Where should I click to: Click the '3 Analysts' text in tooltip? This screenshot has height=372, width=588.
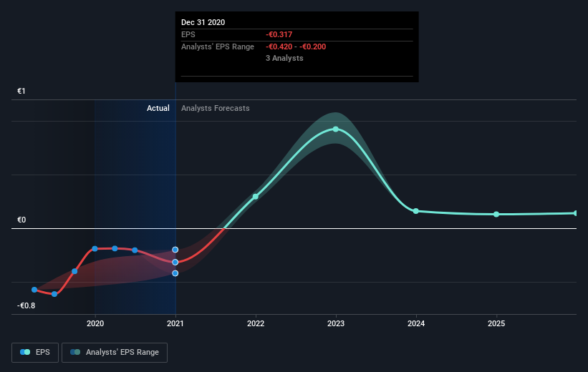[x=284, y=58]
